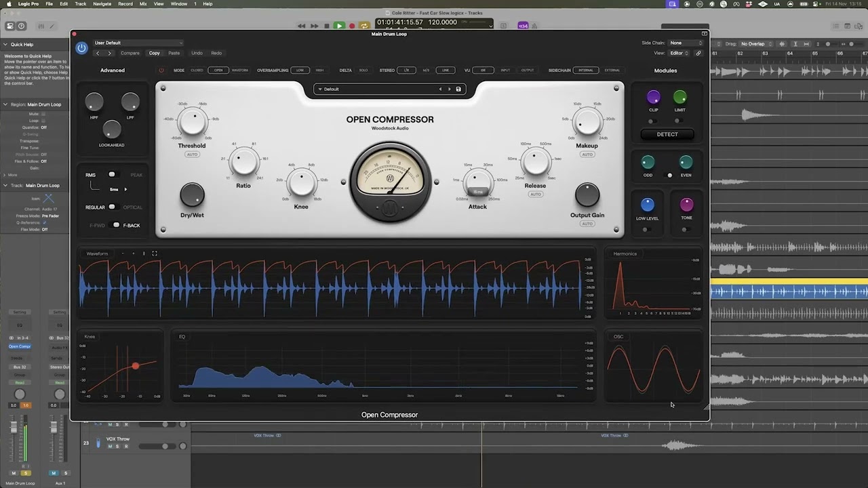Expand Waveform display to fullscreen
Image resolution: width=868 pixels, height=488 pixels.
point(155,253)
